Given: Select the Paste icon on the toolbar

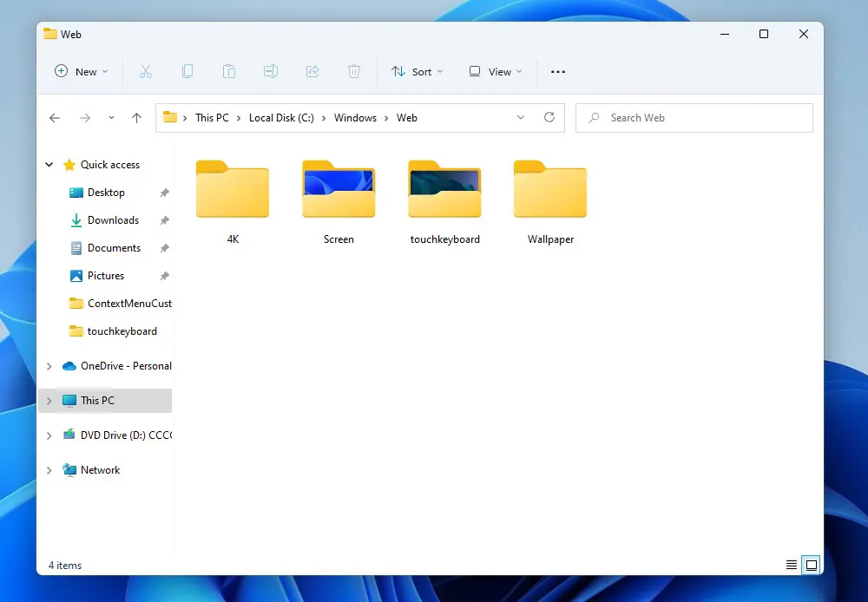Looking at the screenshot, I should tap(229, 71).
